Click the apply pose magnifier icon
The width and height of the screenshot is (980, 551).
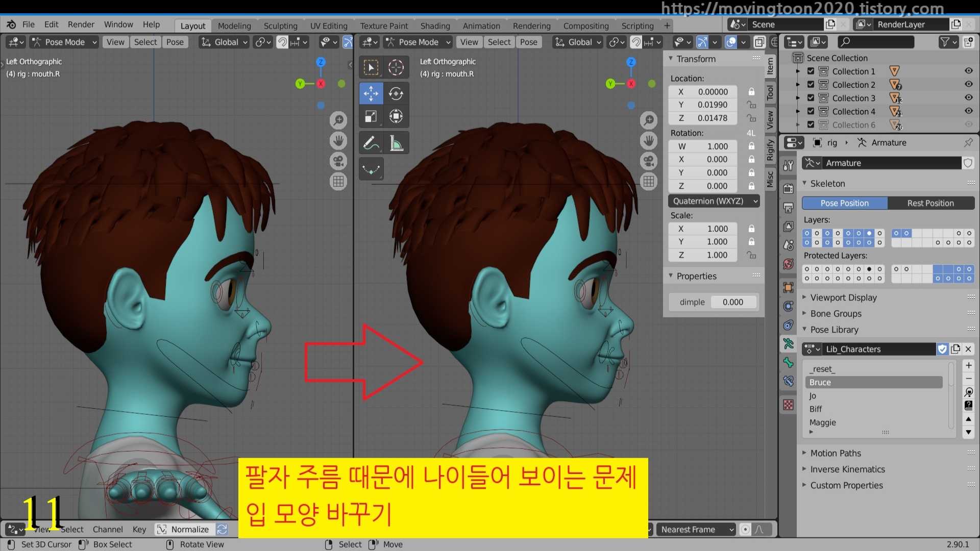click(x=968, y=392)
